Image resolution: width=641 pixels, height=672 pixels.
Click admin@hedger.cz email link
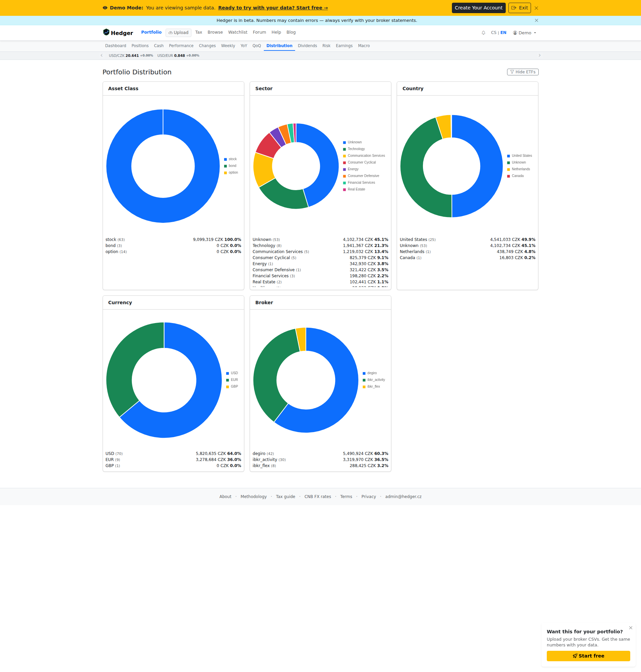coord(403,496)
